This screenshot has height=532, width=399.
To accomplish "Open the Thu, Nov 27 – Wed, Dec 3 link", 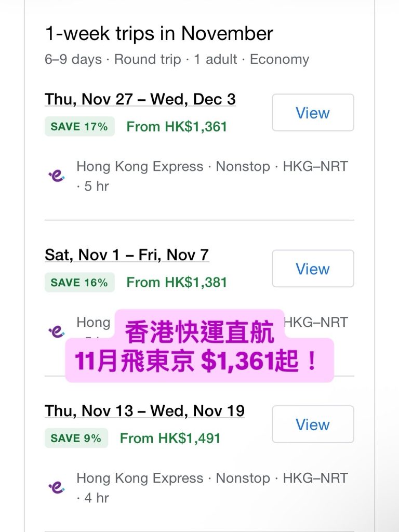I will click(x=140, y=99).
